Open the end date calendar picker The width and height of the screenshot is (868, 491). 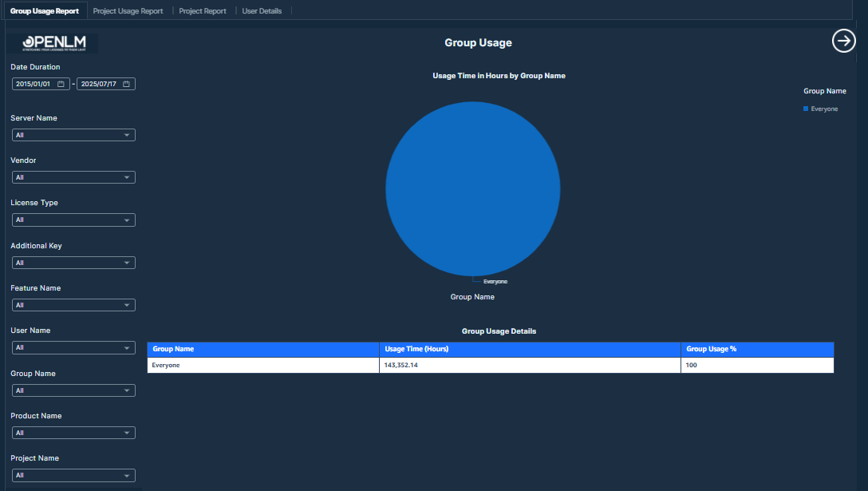point(125,83)
